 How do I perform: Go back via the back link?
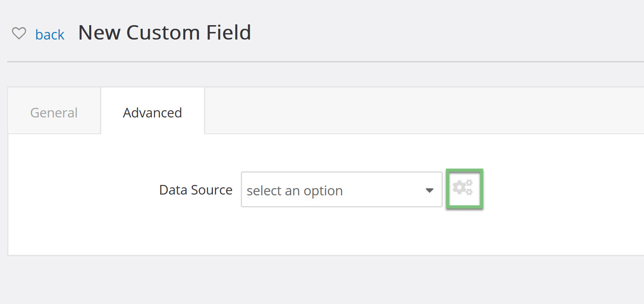coord(50,35)
